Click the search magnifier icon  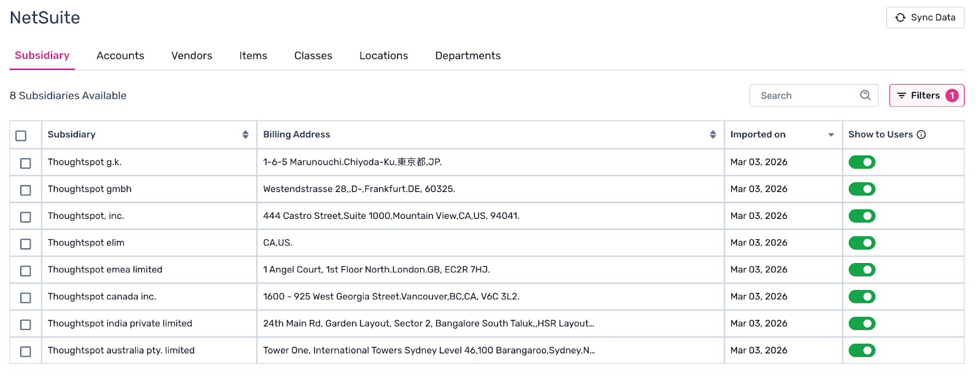[865, 95]
